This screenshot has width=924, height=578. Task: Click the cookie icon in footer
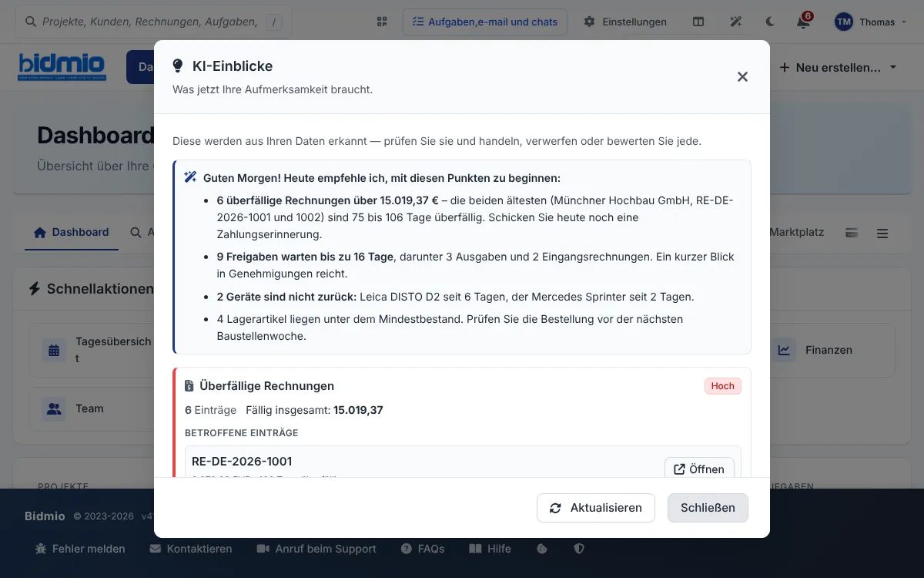click(x=541, y=549)
